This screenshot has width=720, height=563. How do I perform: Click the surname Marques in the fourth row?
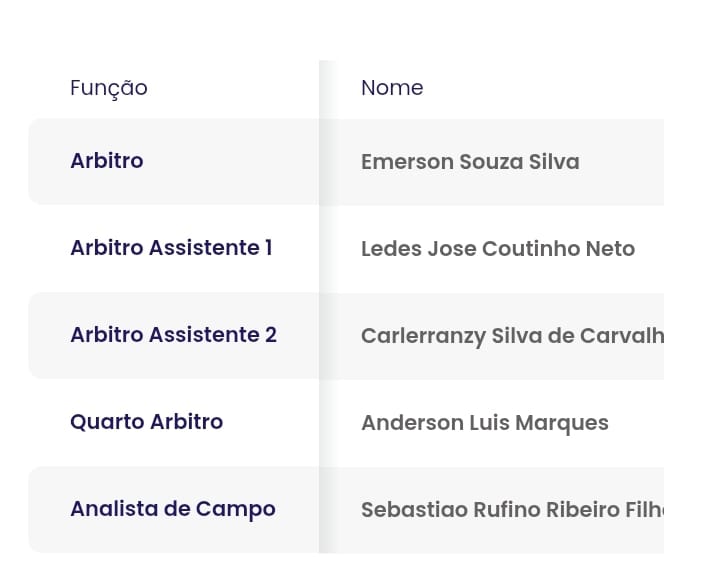click(x=561, y=423)
